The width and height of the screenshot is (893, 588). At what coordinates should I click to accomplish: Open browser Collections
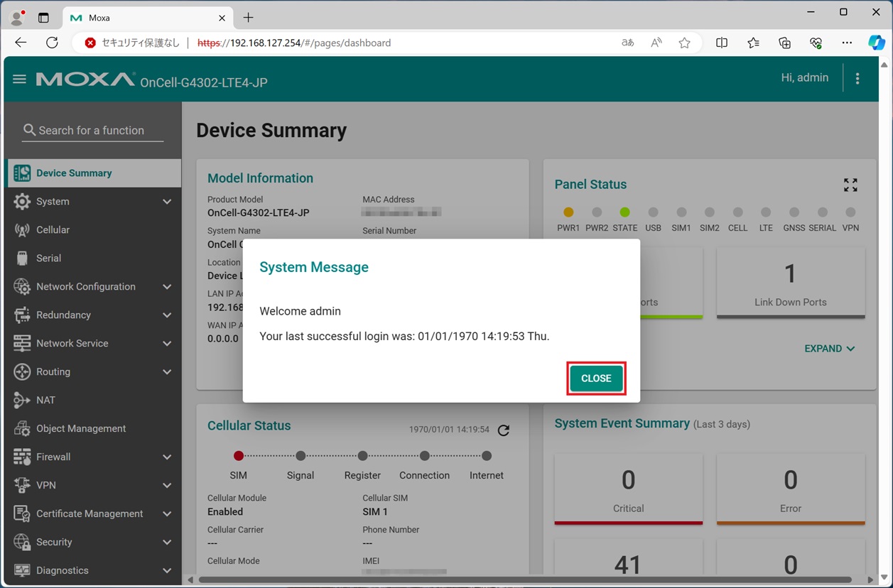coord(784,43)
